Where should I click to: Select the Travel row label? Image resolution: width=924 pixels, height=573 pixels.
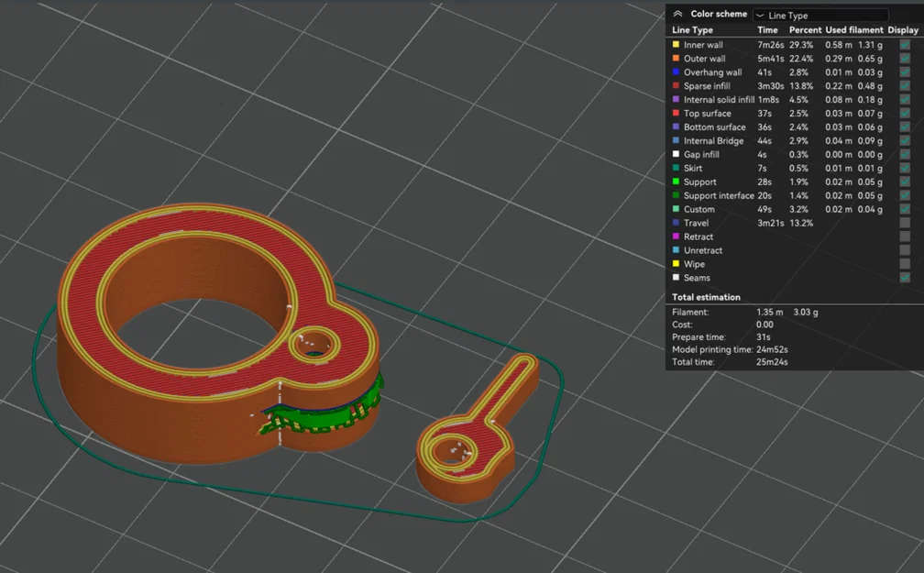click(696, 223)
